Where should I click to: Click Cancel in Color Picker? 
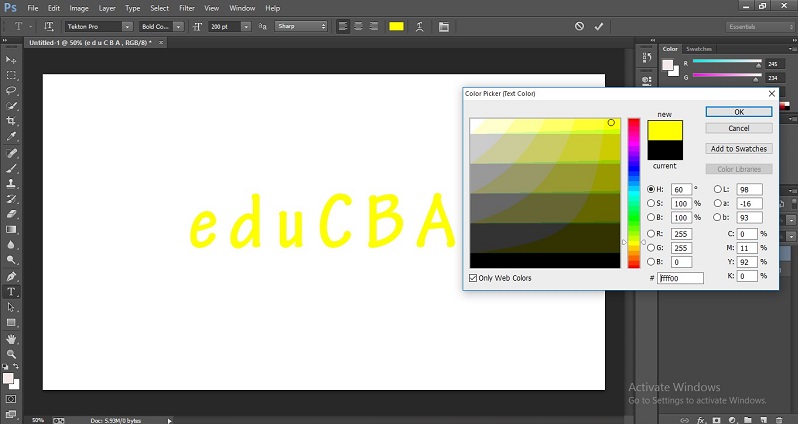click(x=739, y=128)
